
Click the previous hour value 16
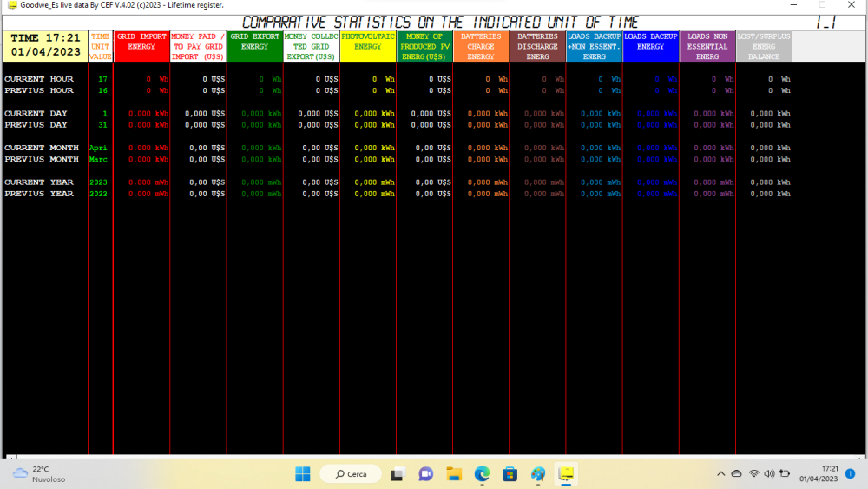[x=102, y=90]
